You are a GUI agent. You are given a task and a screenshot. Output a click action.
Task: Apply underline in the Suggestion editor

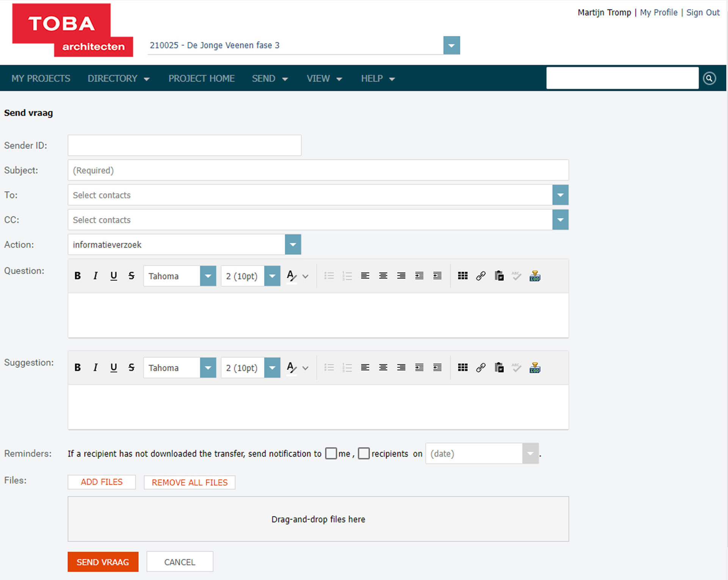pos(113,367)
